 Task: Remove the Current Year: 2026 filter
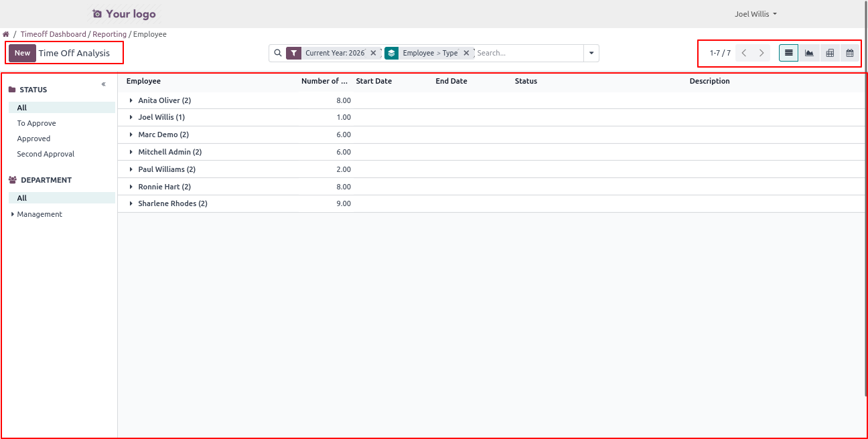(x=373, y=53)
